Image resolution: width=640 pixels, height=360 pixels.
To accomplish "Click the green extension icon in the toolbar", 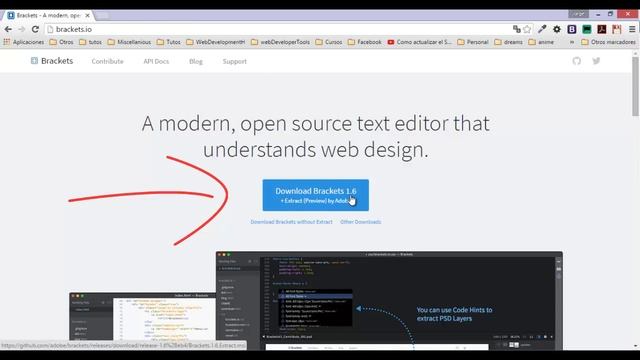I will tap(587, 29).
